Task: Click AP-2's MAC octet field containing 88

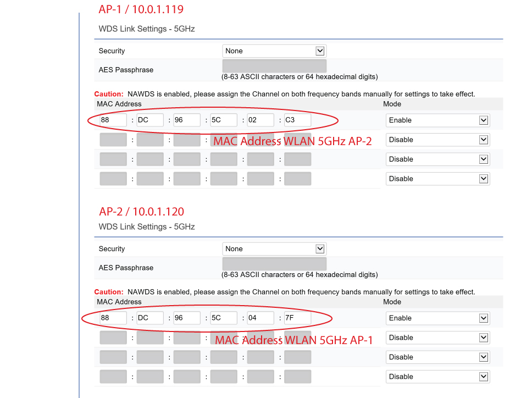Action: pyautogui.click(x=113, y=318)
